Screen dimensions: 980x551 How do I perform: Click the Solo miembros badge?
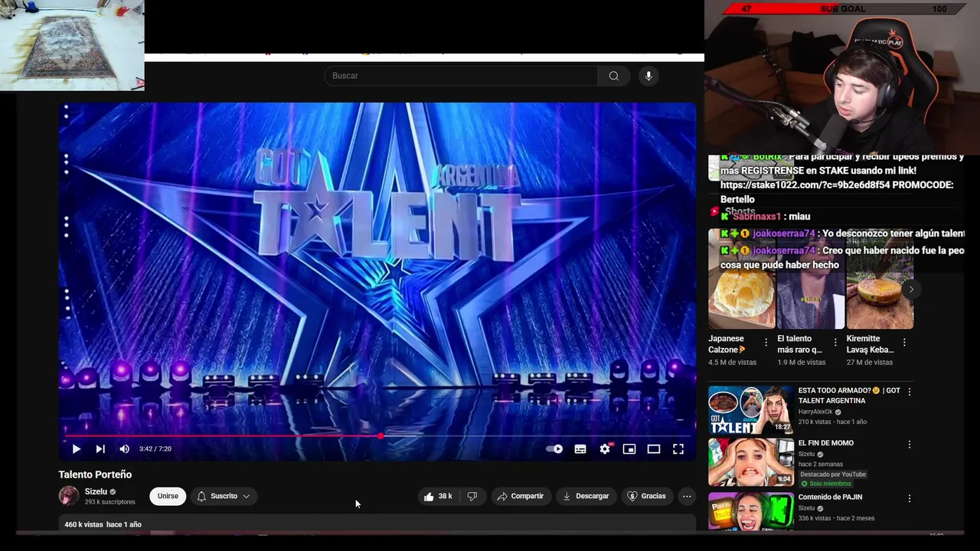(826, 484)
